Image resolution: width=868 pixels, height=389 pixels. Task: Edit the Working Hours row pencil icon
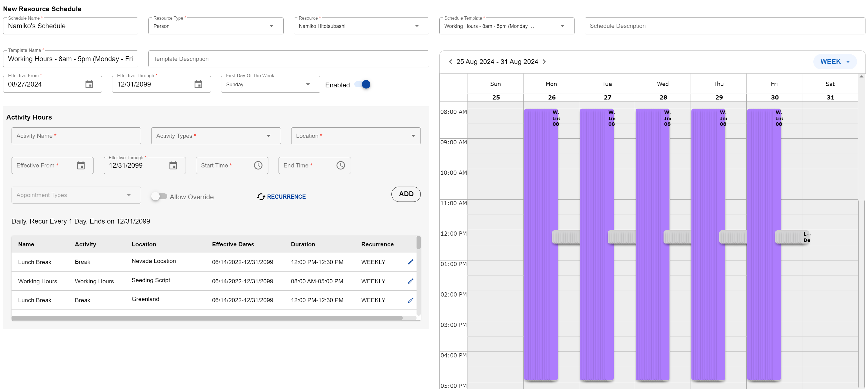point(410,281)
